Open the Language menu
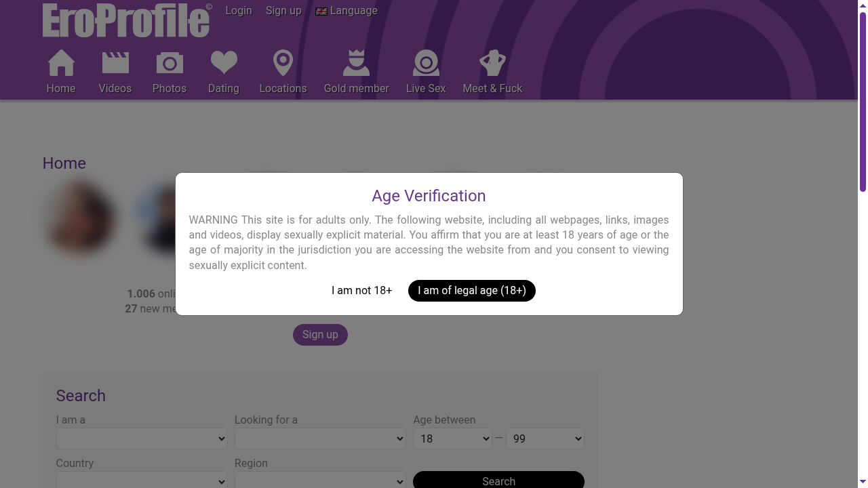 coord(353,11)
